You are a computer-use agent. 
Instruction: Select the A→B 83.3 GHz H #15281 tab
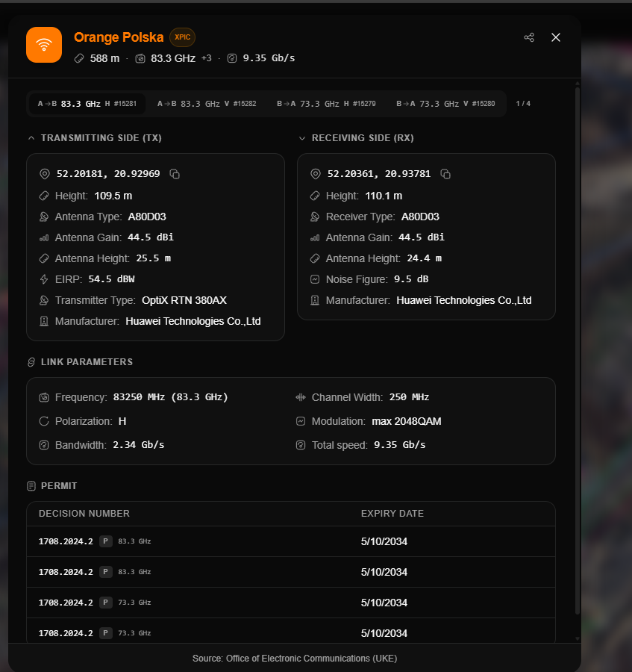point(87,104)
